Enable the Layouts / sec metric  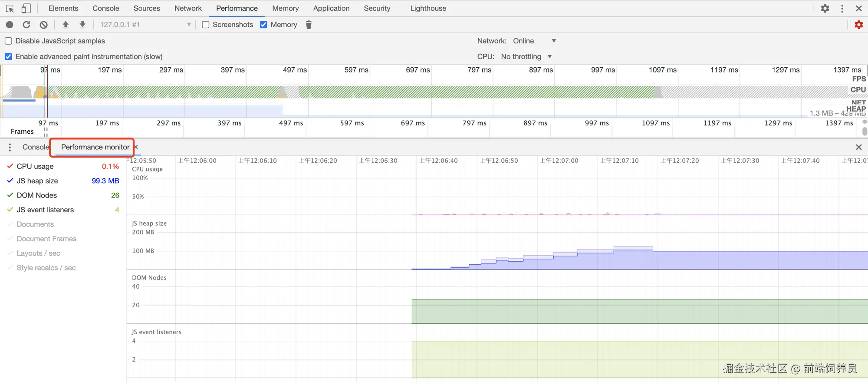(x=38, y=253)
